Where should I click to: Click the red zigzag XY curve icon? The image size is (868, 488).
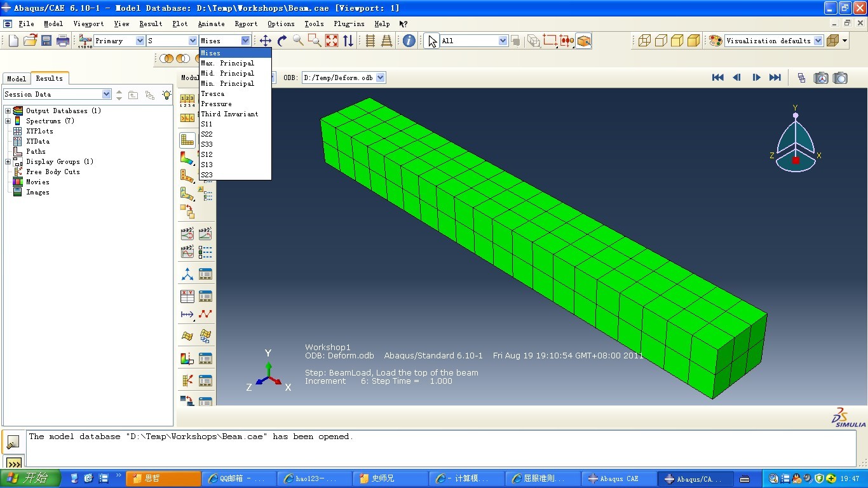(x=205, y=314)
